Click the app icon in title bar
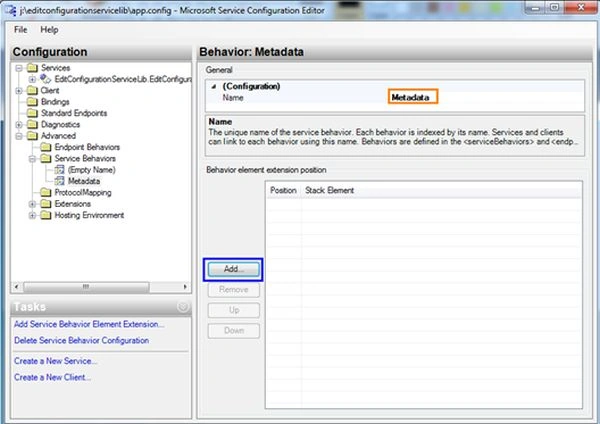This screenshot has width=600, height=424. 11,10
